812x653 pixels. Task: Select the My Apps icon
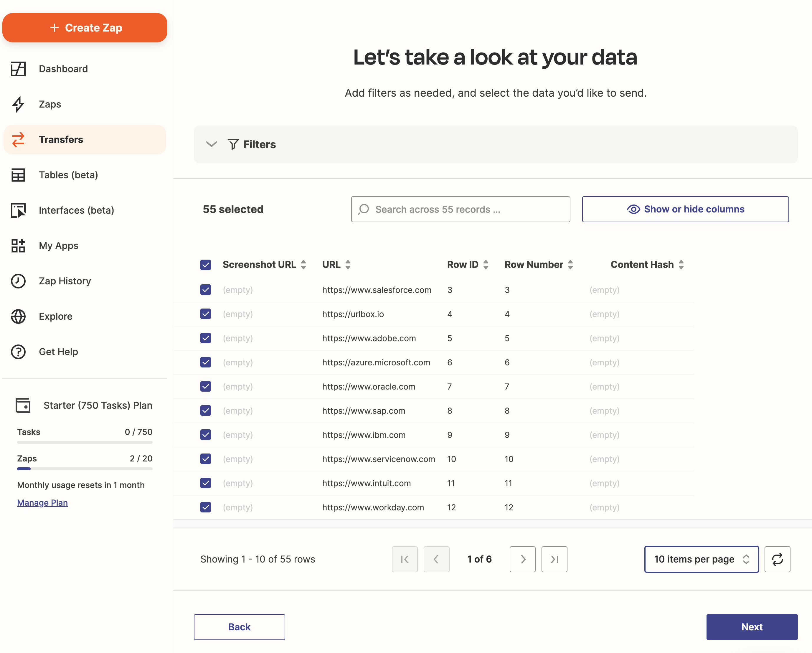(x=18, y=245)
